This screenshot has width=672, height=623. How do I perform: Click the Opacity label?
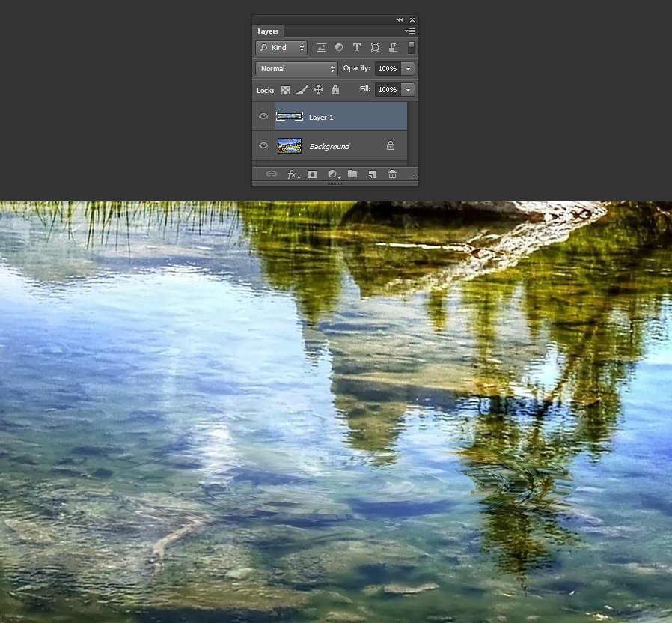click(x=357, y=68)
